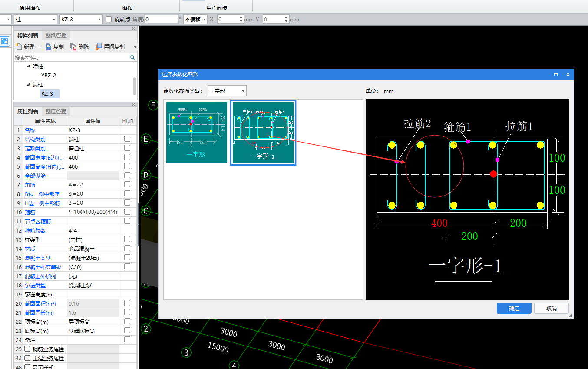Viewport: 588px width, 369px height.
Task: Check 附加 box for 定额类别 row
Action: pos(127,148)
